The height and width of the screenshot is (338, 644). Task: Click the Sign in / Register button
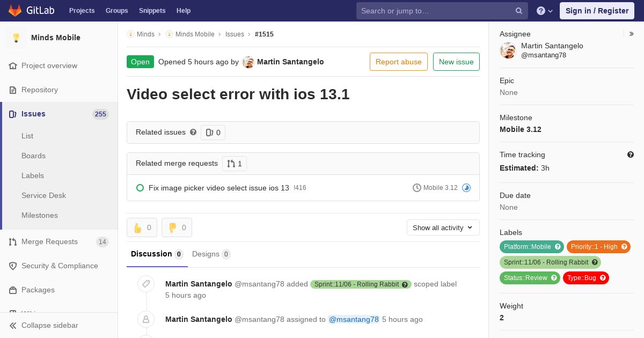tap(597, 11)
